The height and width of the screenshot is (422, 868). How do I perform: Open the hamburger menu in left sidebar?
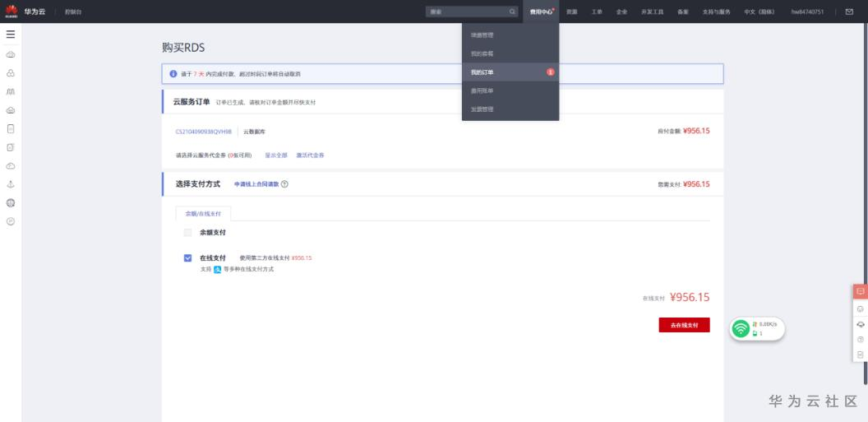(x=11, y=35)
